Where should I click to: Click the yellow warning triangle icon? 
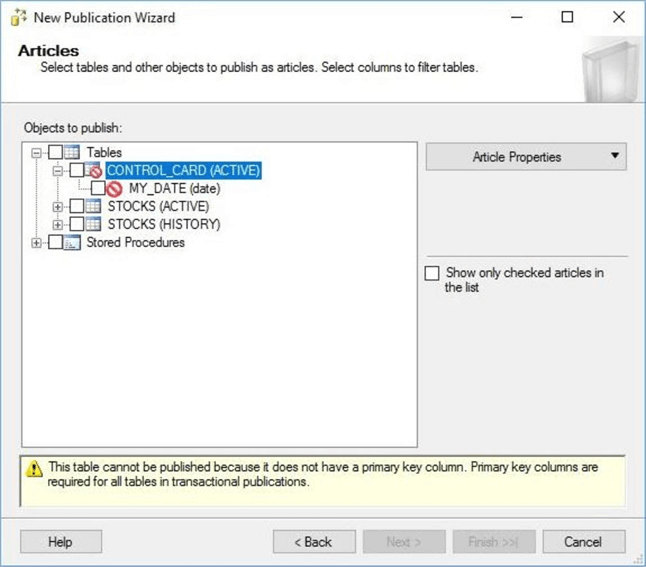tap(34, 469)
